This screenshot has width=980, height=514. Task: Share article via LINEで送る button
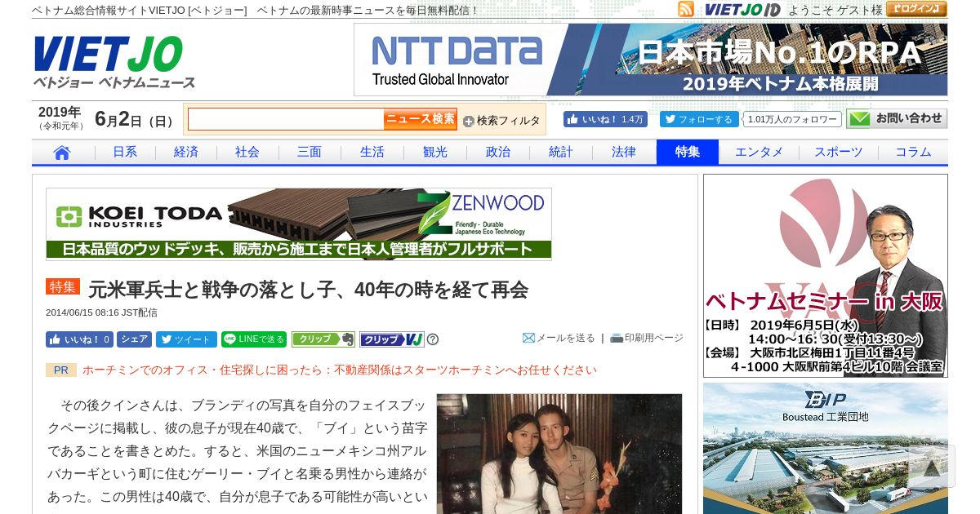coord(254,339)
